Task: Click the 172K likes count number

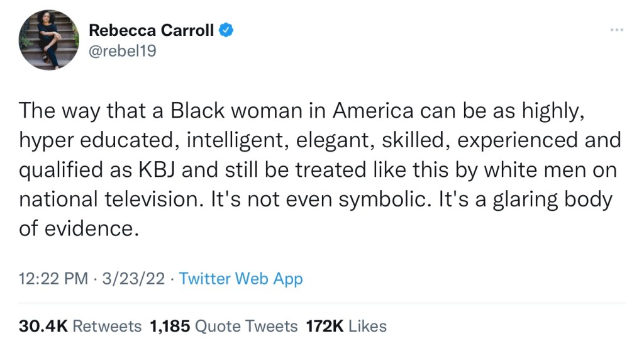Action: pos(325,326)
